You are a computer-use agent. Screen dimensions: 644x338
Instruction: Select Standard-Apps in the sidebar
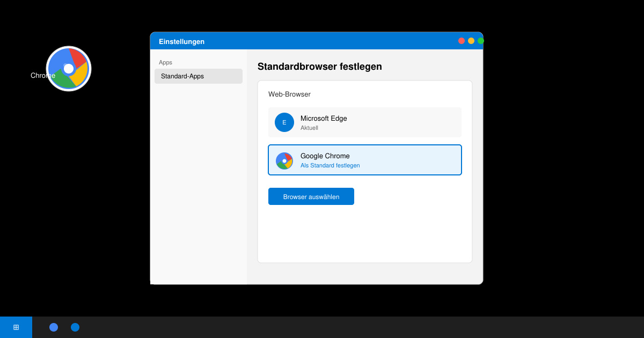(199, 76)
